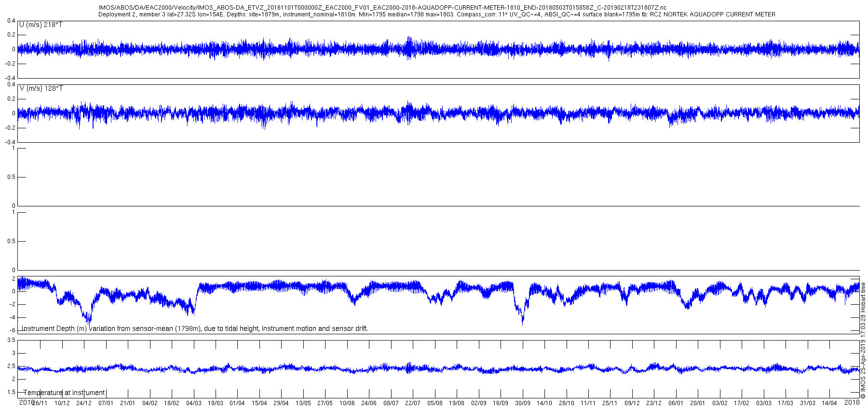Select the '20/01' date label
Image resolution: width=868 pixels, height=410 pixels.
(x=698, y=403)
